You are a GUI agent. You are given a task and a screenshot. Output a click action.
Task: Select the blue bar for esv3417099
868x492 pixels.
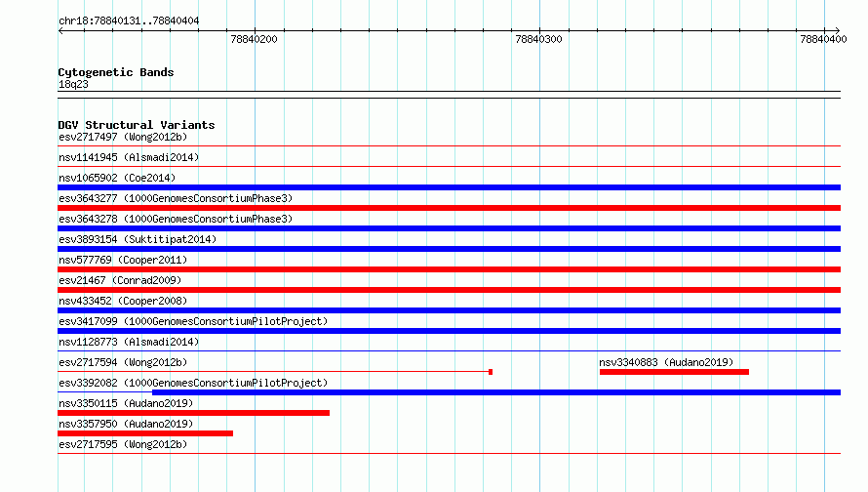click(449, 331)
